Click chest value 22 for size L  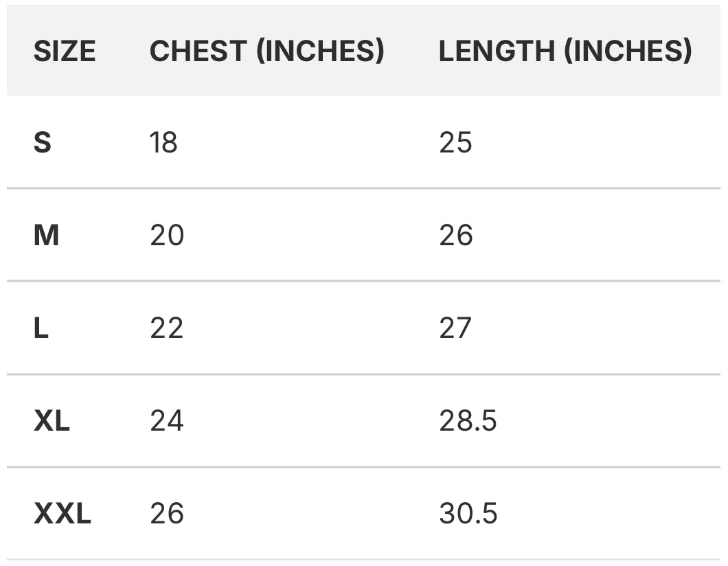point(167,328)
